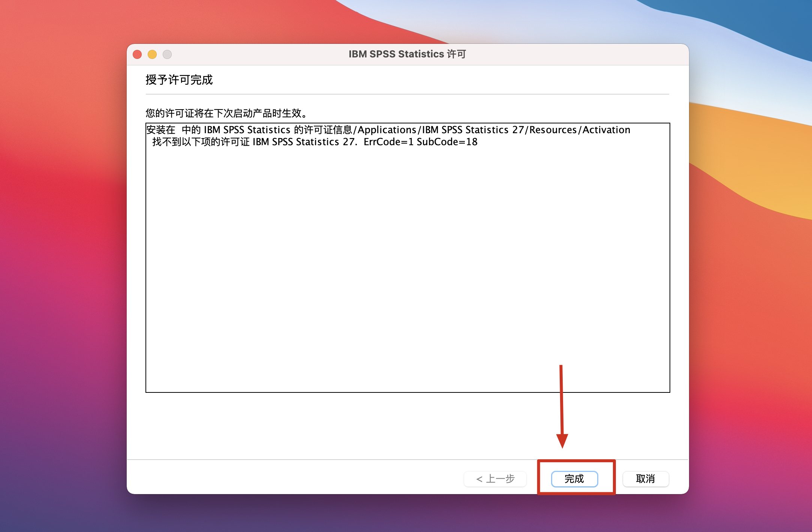Click the window title IBM SPSS Statistics 许可

pyautogui.click(x=407, y=54)
